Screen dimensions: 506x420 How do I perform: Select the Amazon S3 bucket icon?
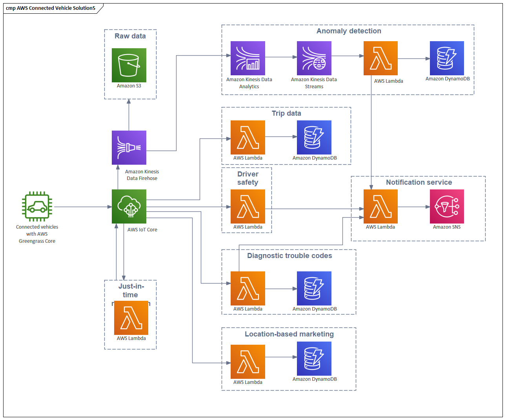pos(129,65)
